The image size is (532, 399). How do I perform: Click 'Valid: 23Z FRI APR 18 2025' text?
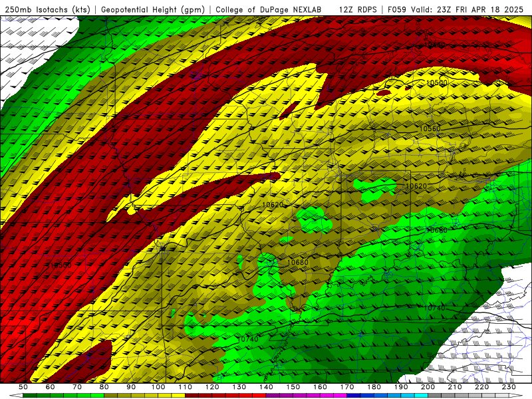(467, 9)
